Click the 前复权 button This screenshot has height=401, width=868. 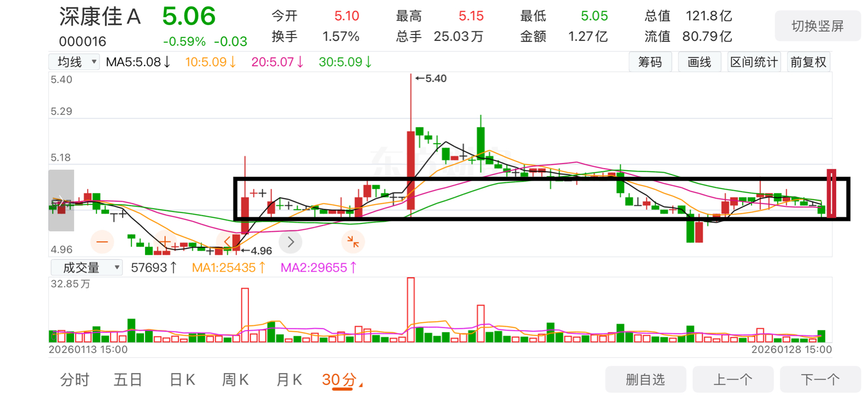(808, 62)
